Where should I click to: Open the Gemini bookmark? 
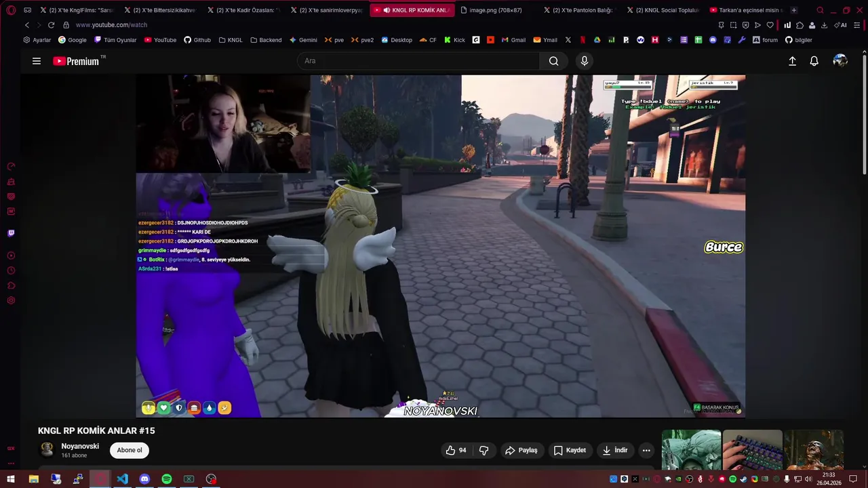[x=303, y=40]
